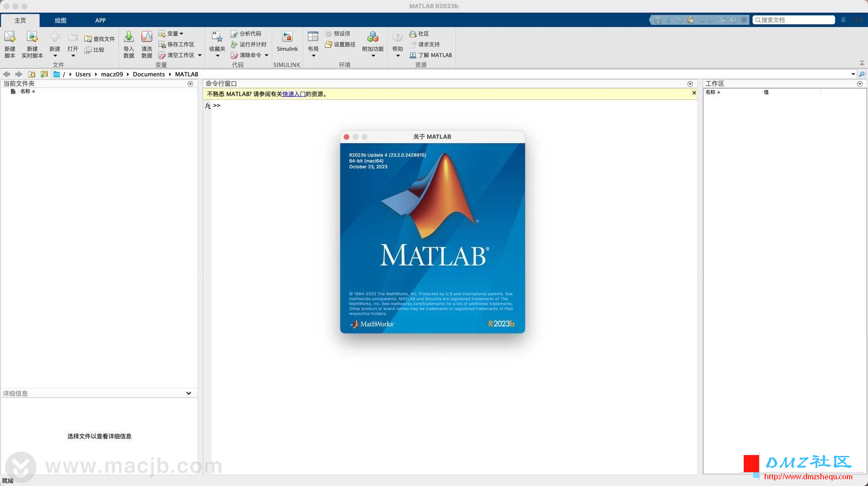Run 分析代码 (Analyze Code)
Image resolution: width=868 pixels, height=486 pixels.
click(246, 34)
